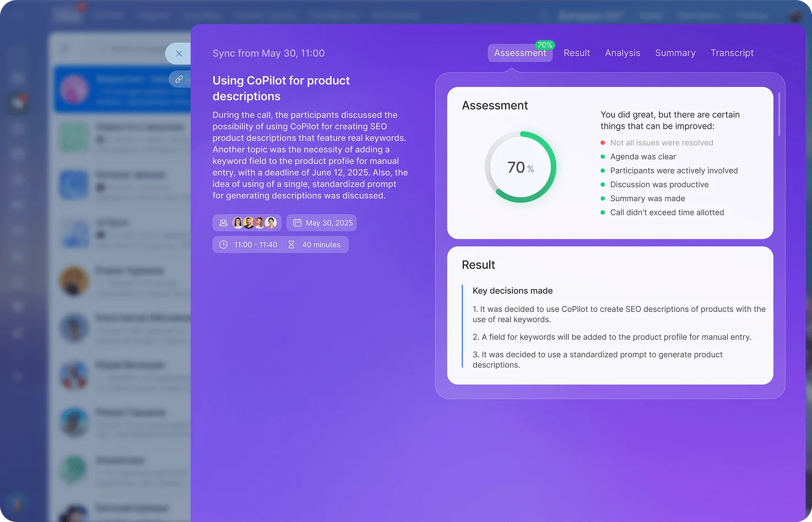The height and width of the screenshot is (522, 812).
Task: Switch to the Assessment tab
Action: pos(519,53)
